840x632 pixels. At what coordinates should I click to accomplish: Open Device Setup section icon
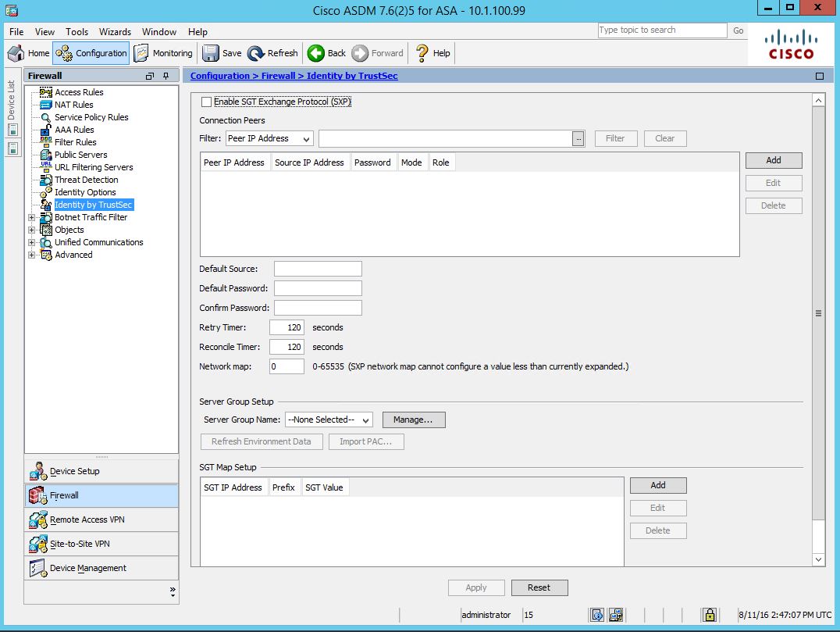pos(38,471)
